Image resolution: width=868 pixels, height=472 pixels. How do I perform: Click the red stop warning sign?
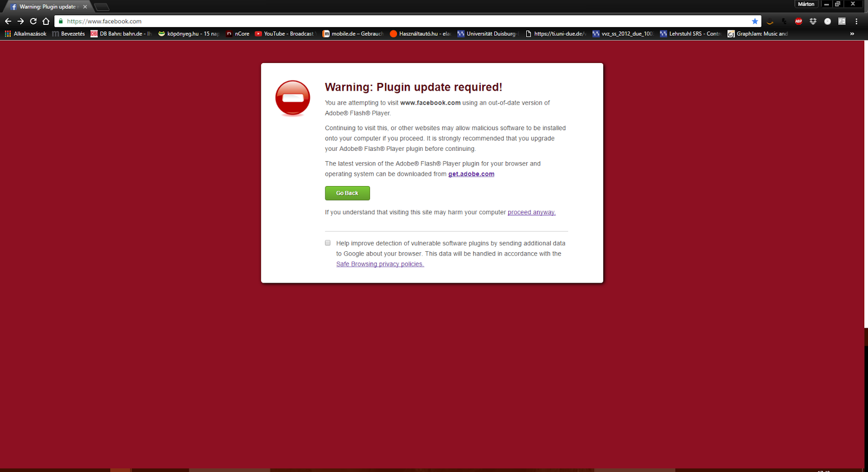293,98
